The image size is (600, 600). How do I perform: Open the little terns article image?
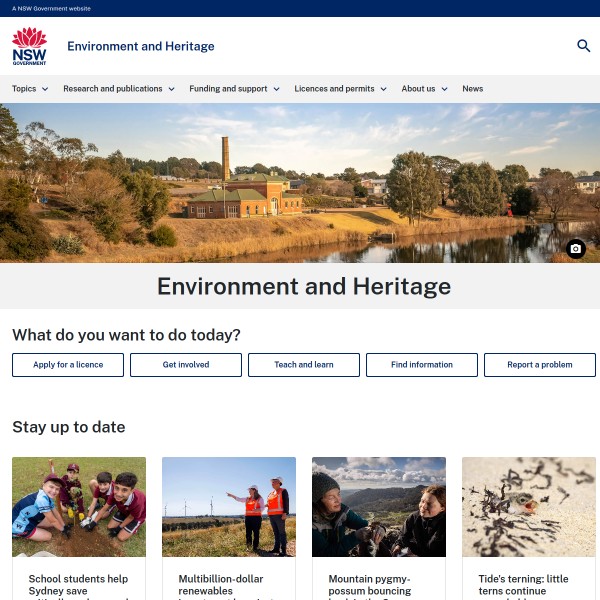(529, 507)
